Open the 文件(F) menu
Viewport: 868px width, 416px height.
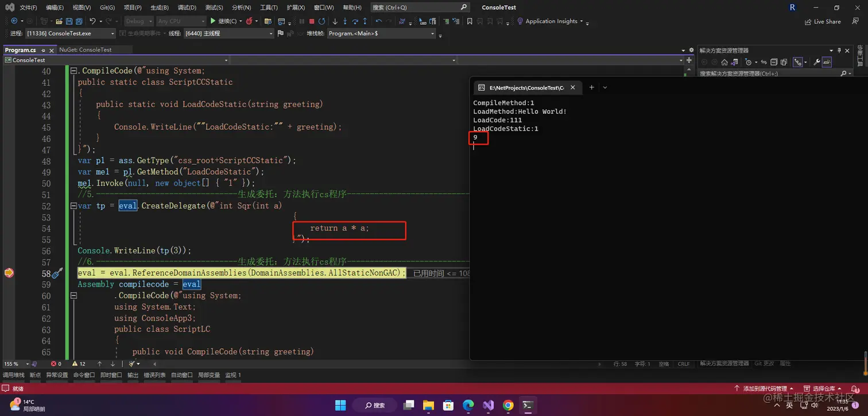pos(28,7)
